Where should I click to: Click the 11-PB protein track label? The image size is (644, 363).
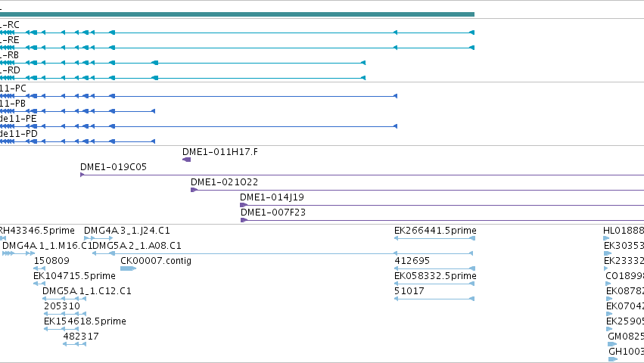13,104
